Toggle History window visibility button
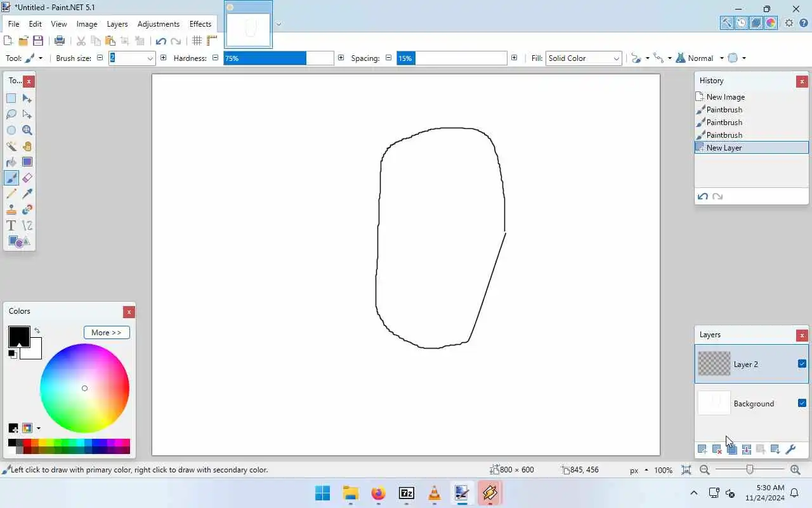 click(x=742, y=23)
